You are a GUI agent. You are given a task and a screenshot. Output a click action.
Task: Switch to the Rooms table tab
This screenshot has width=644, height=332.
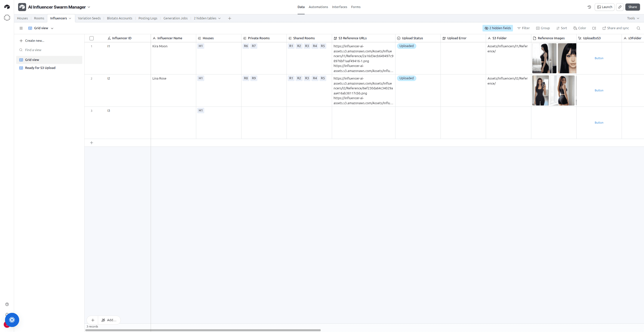(x=39, y=18)
